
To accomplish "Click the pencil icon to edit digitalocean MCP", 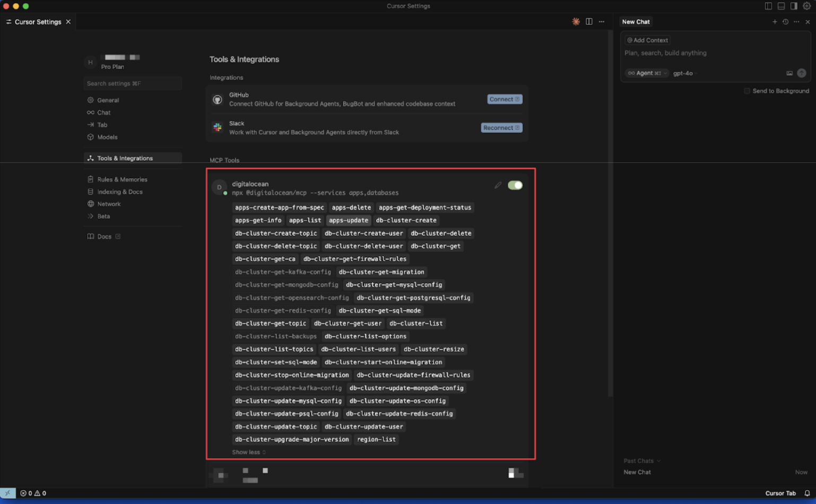I will click(x=498, y=185).
